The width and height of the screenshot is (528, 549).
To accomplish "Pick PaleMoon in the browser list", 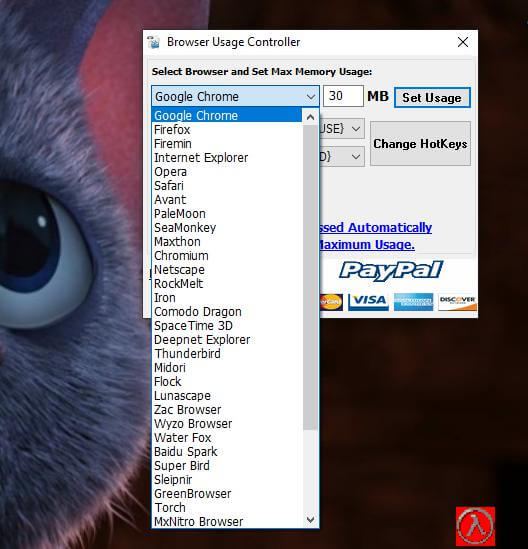I will point(227,214).
